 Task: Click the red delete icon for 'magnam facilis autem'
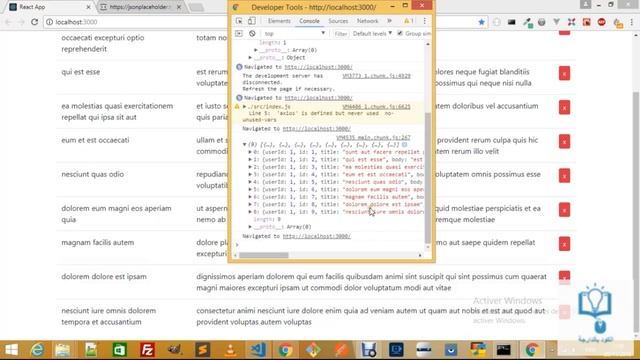564,244
